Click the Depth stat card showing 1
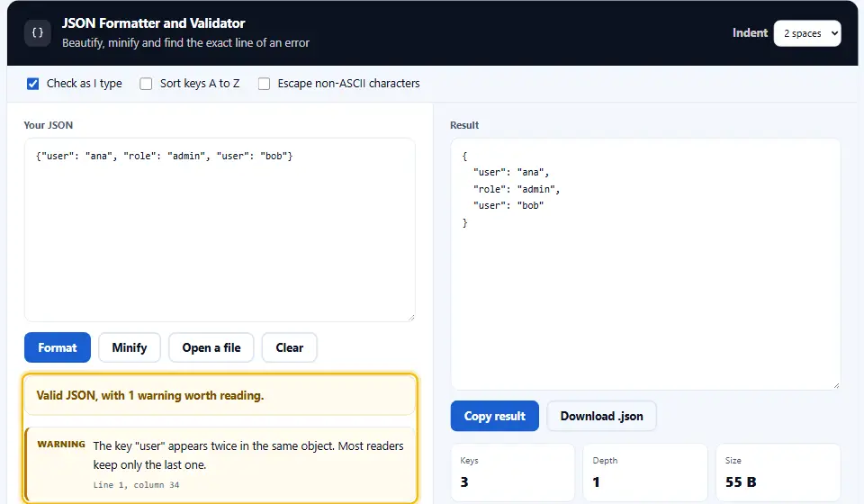This screenshot has height=504, width=864. 644,472
